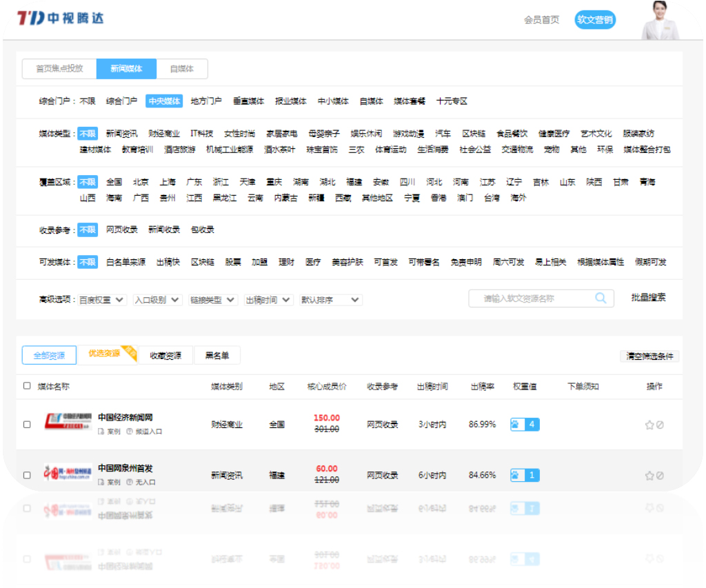Open the 案例 icon under 中国经济新闻网
The image size is (706, 588).
click(101, 432)
